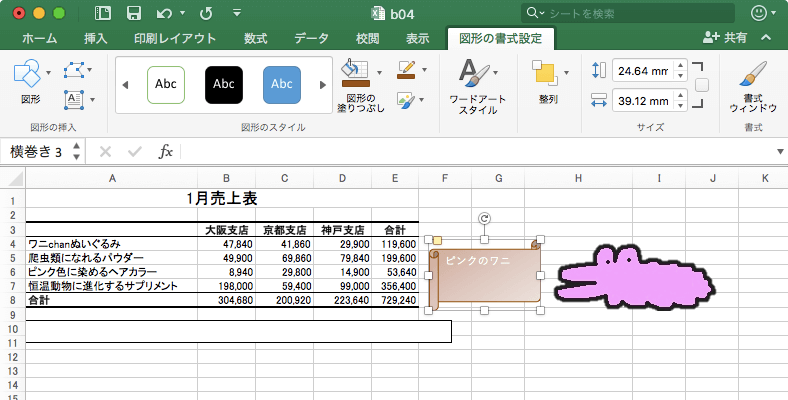The height and width of the screenshot is (400, 788).
Task: Click the 大阪支店 header cell
Action: 227,230
